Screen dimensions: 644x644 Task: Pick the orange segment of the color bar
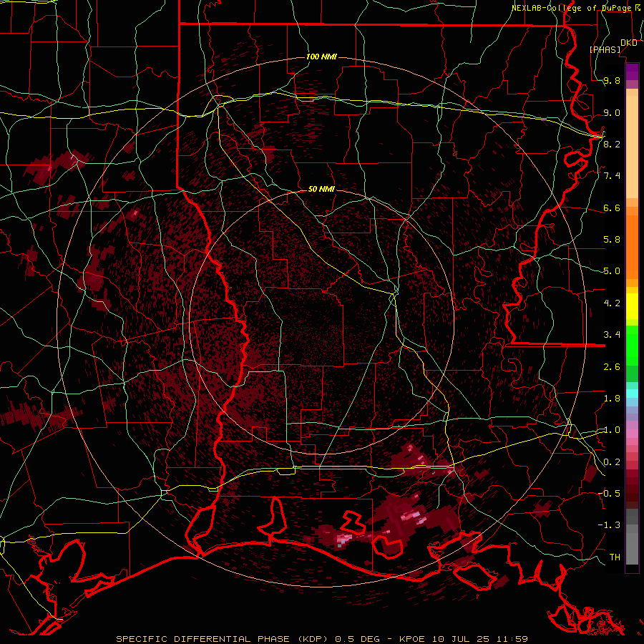pos(632,246)
